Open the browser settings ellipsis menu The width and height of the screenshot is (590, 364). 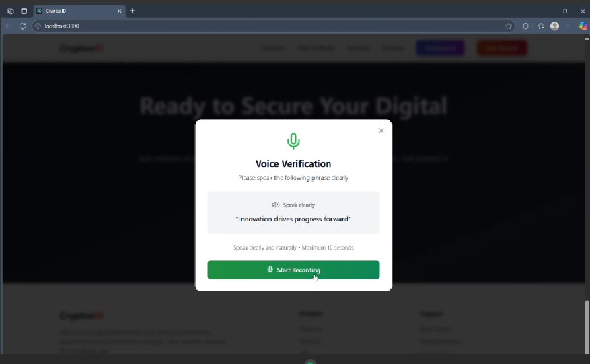point(568,26)
